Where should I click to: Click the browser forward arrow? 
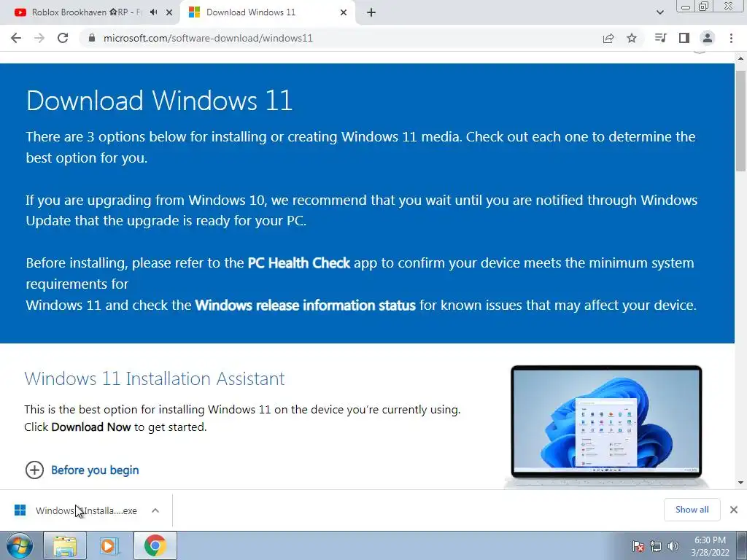point(39,38)
